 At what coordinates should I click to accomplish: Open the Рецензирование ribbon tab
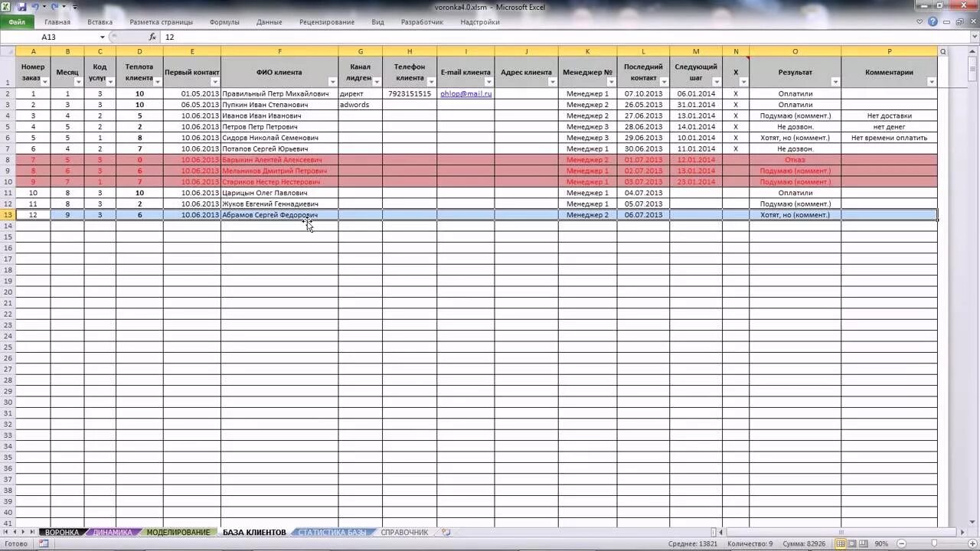[327, 22]
